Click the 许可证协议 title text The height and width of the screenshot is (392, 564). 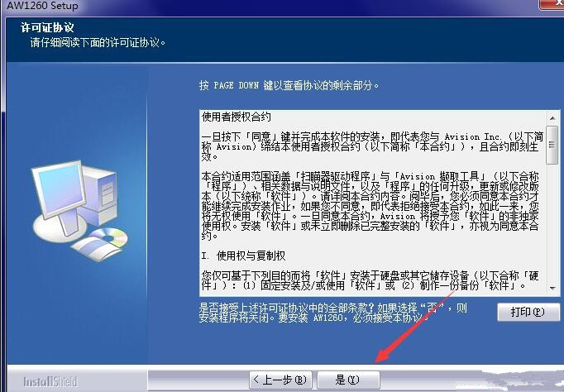[47, 27]
